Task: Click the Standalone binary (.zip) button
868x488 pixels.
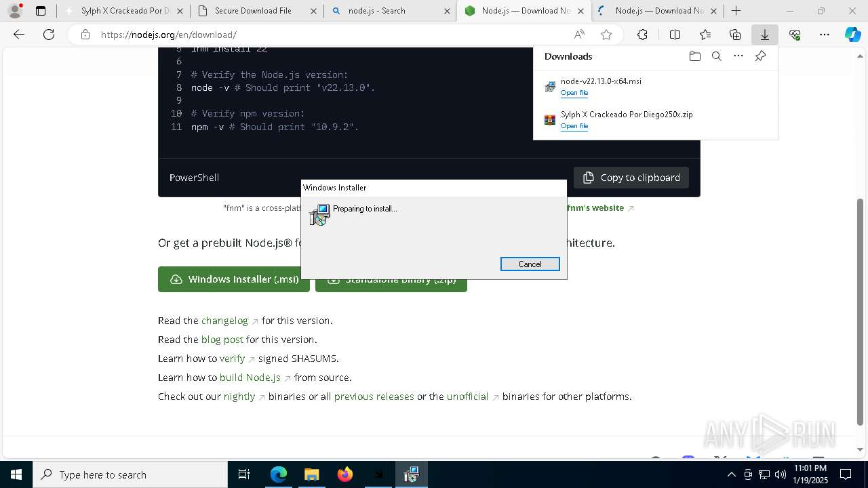Action: tap(391, 284)
